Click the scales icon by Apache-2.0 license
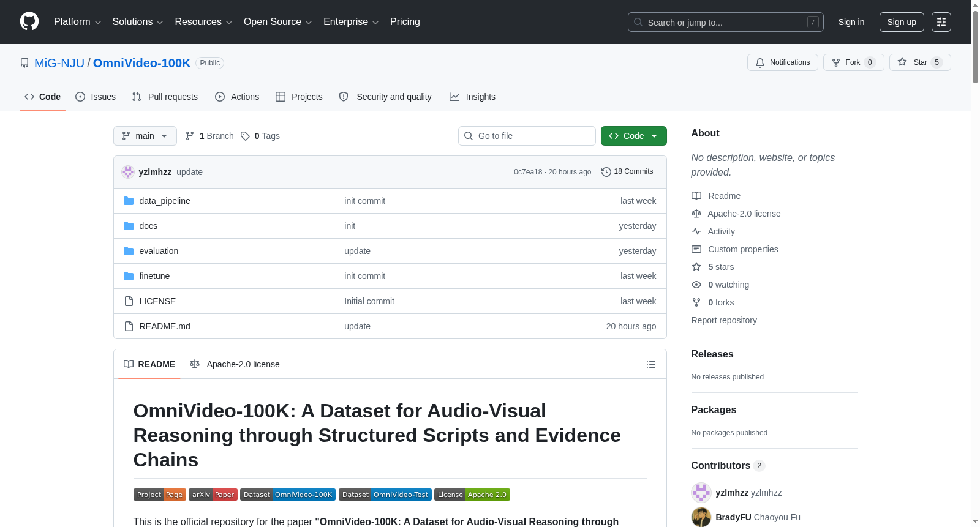 696,214
